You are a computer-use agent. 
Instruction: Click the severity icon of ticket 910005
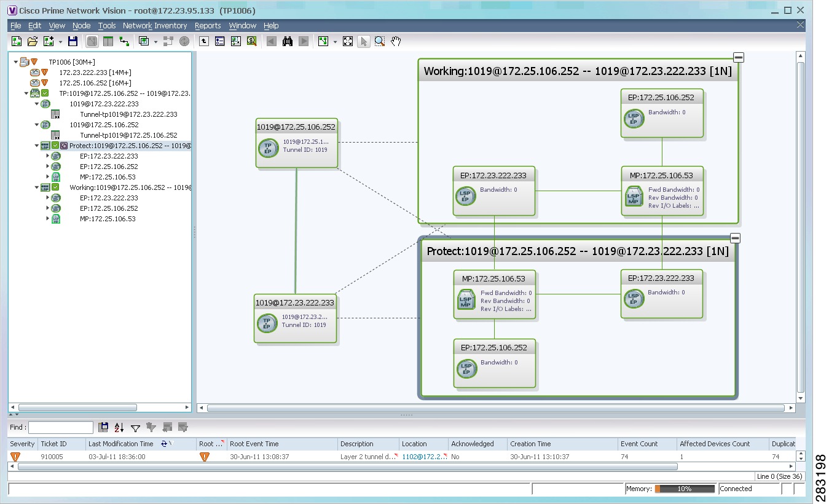[x=15, y=457]
